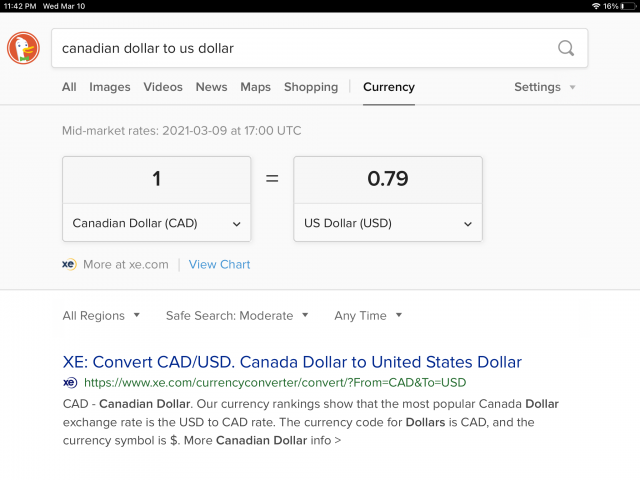
Task: Open the US Dollar (USD) currency dropdown
Action: [388, 223]
